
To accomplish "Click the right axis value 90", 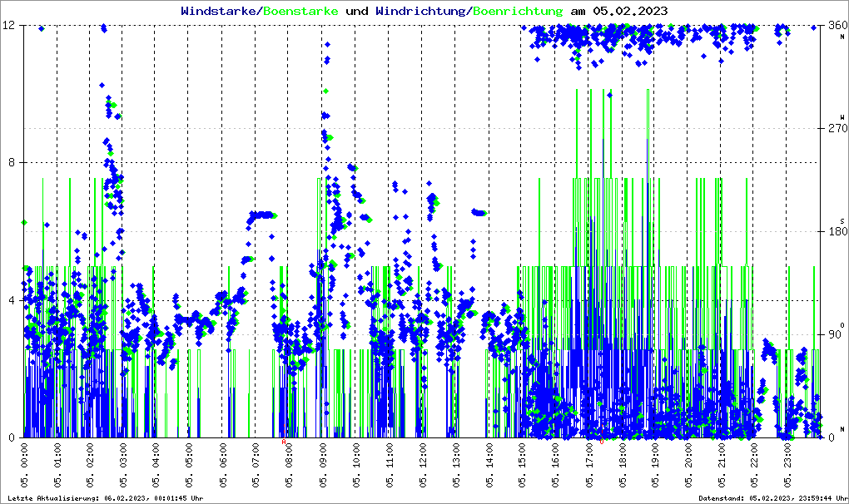I will click(x=833, y=335).
